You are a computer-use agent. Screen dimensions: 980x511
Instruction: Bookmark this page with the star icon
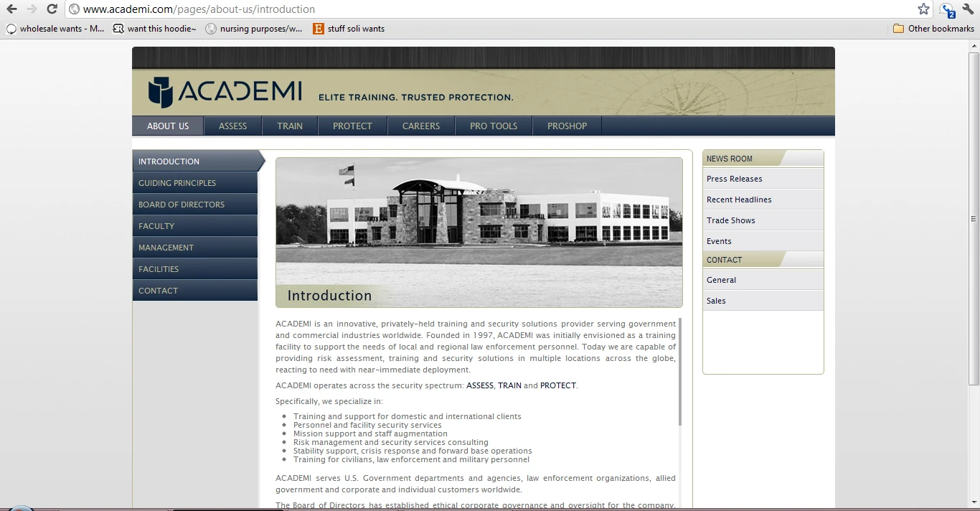(x=923, y=9)
